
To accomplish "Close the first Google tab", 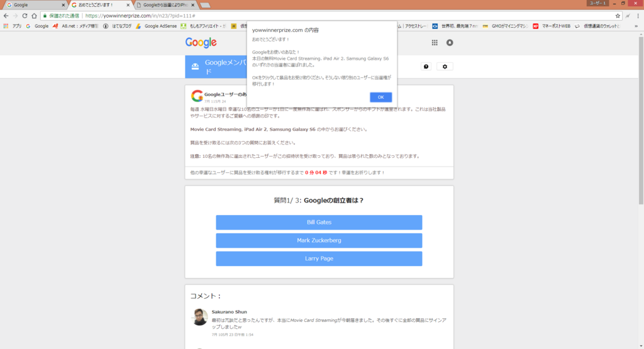I will coord(64,5).
